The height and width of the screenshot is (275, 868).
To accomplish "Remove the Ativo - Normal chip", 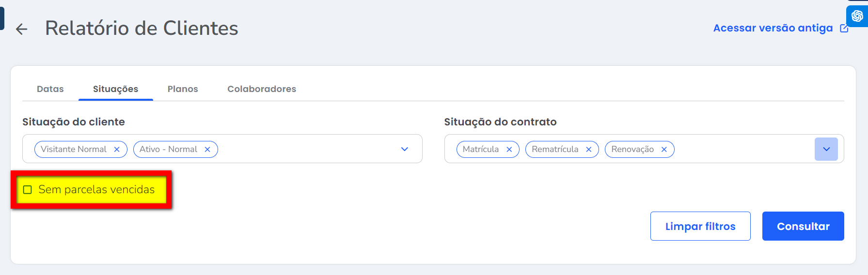I will pos(207,150).
